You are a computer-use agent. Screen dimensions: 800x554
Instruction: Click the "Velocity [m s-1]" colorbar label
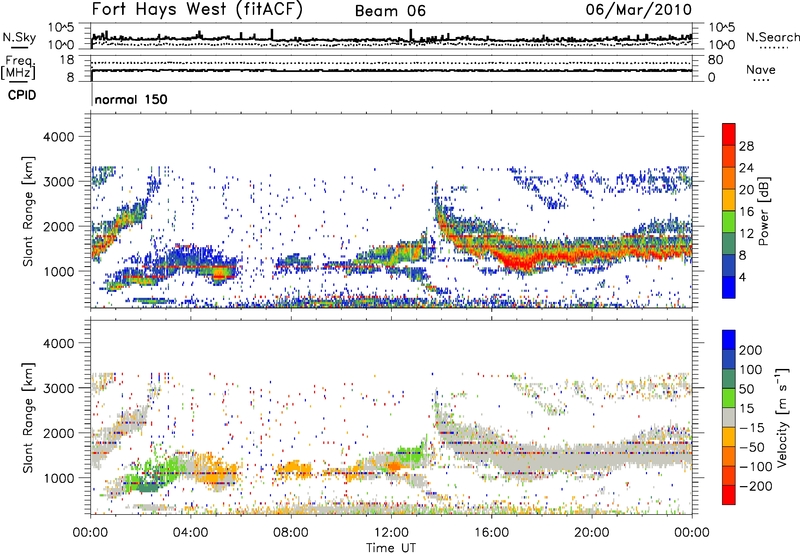pos(782,417)
